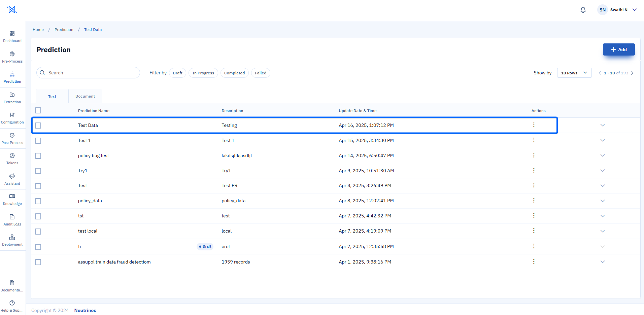
Task: Open the Dashboard sidebar icon
Action: pos(12,37)
